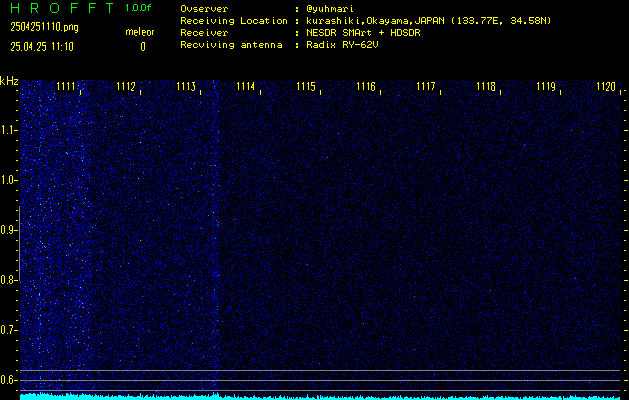The width and height of the screenshot is (629, 400).
Task: Click the timestamp 25.04.25 11:10
Action: pos(42,47)
